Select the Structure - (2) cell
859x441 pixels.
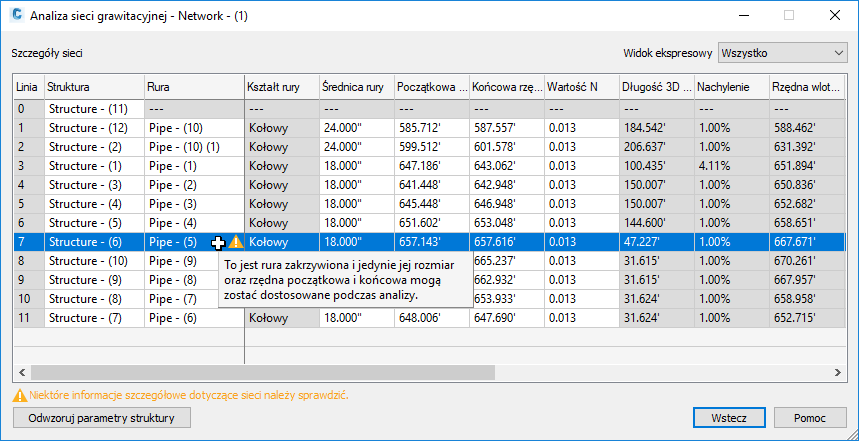click(94, 147)
